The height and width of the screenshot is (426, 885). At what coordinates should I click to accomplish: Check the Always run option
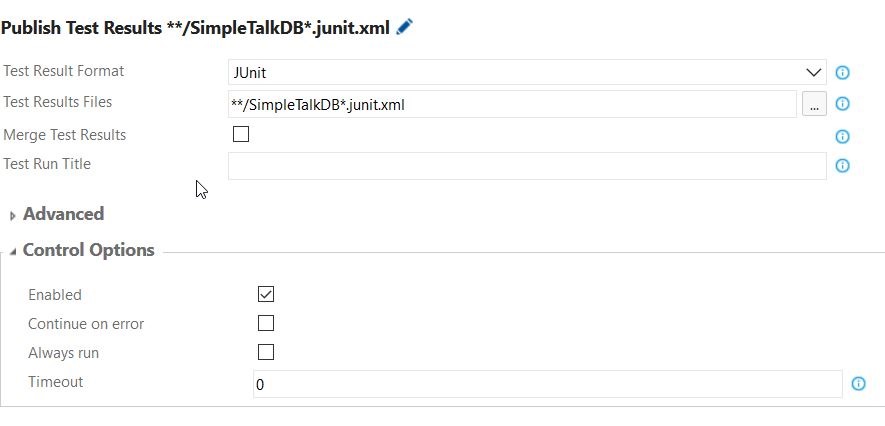coord(266,352)
